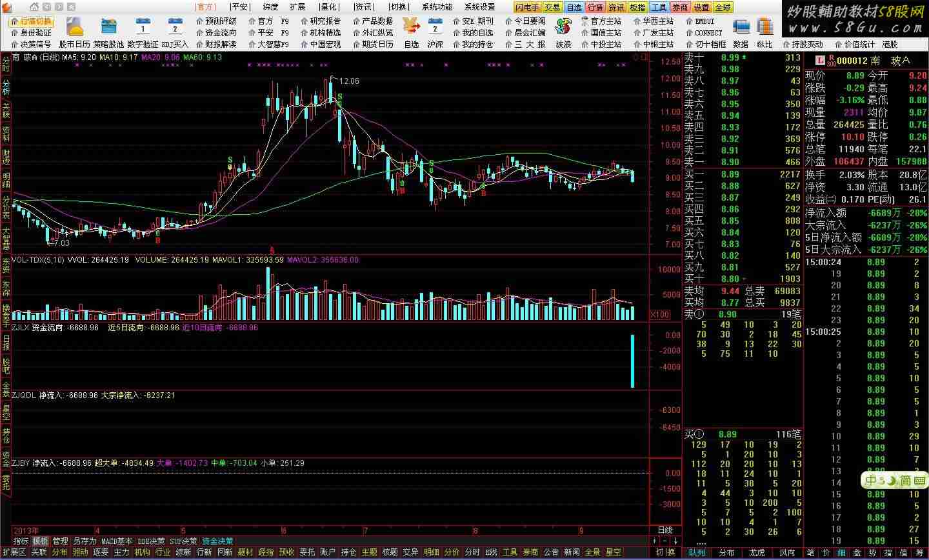Image resolution: width=929 pixels, height=560 pixels.
Task: Select the DDE决策 template tab
Action: tap(151, 541)
